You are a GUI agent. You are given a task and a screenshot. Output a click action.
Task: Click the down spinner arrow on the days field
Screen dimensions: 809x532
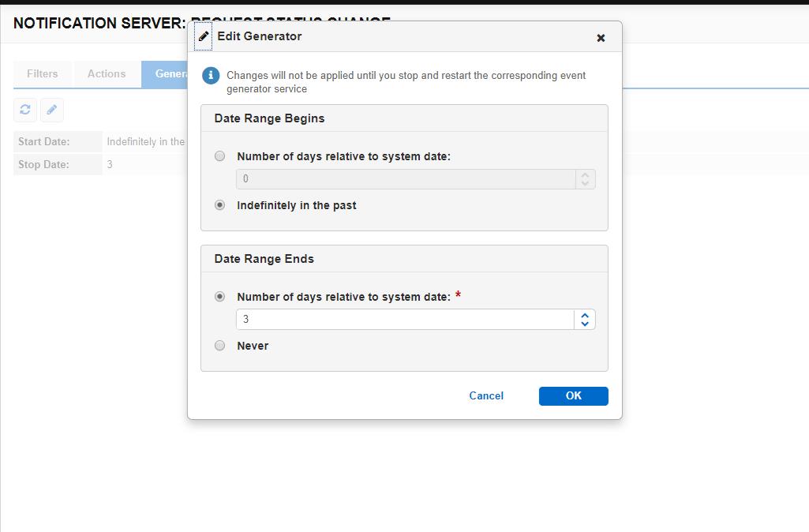585,324
